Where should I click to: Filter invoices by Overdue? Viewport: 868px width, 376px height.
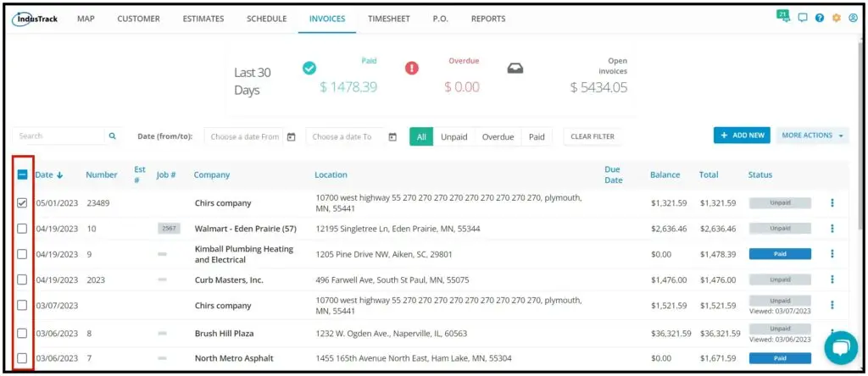coord(498,136)
